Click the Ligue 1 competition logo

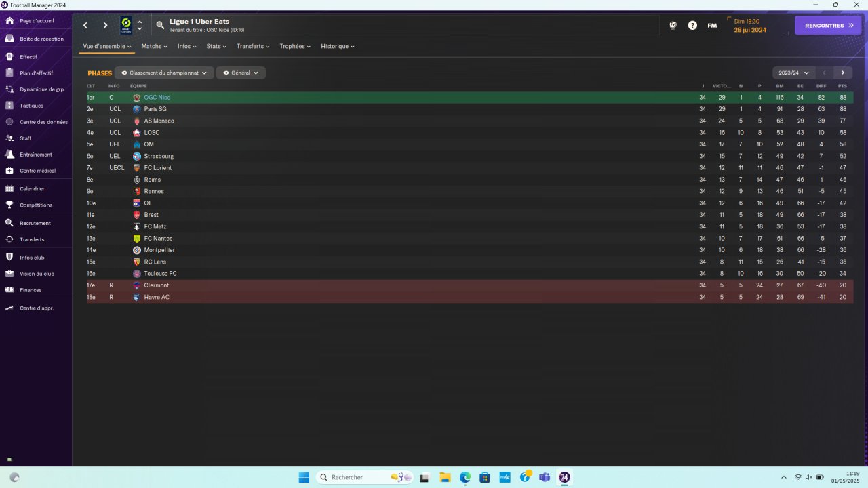pyautogui.click(x=126, y=26)
